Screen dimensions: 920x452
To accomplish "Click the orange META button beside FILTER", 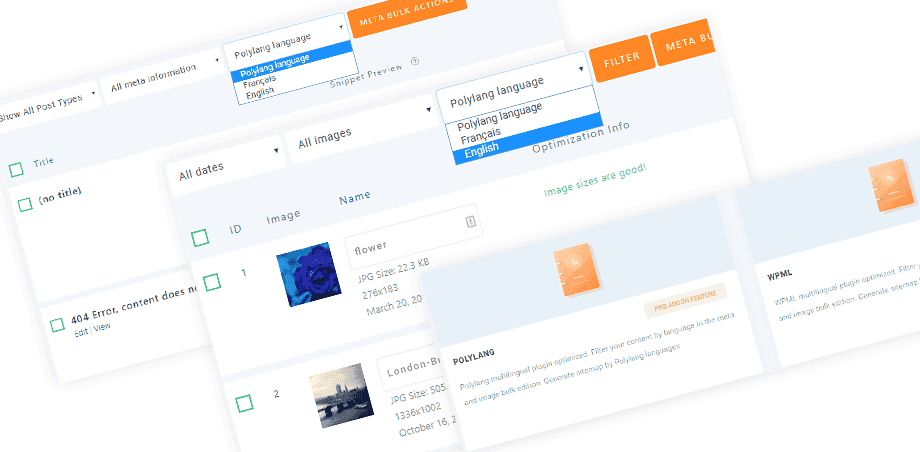I will click(x=685, y=42).
